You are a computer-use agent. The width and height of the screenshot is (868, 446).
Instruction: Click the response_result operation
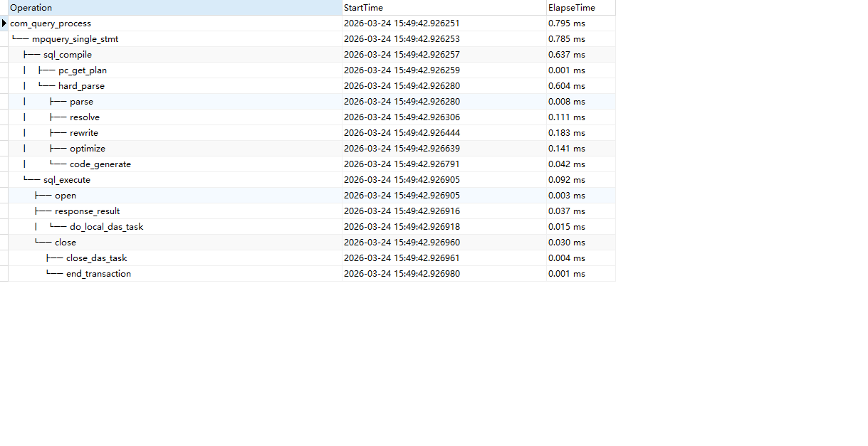(x=87, y=211)
